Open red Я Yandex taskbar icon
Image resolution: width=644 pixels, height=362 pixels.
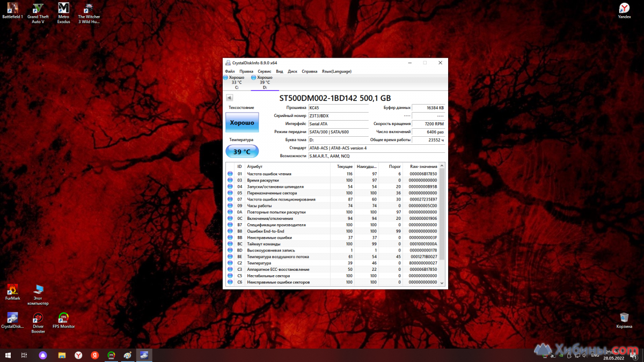click(x=95, y=355)
